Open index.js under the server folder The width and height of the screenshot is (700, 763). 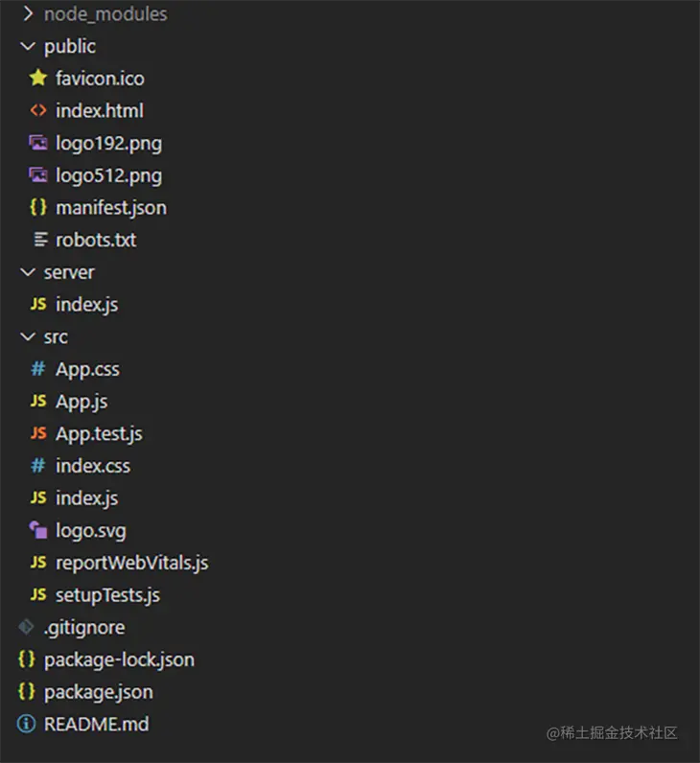point(86,305)
